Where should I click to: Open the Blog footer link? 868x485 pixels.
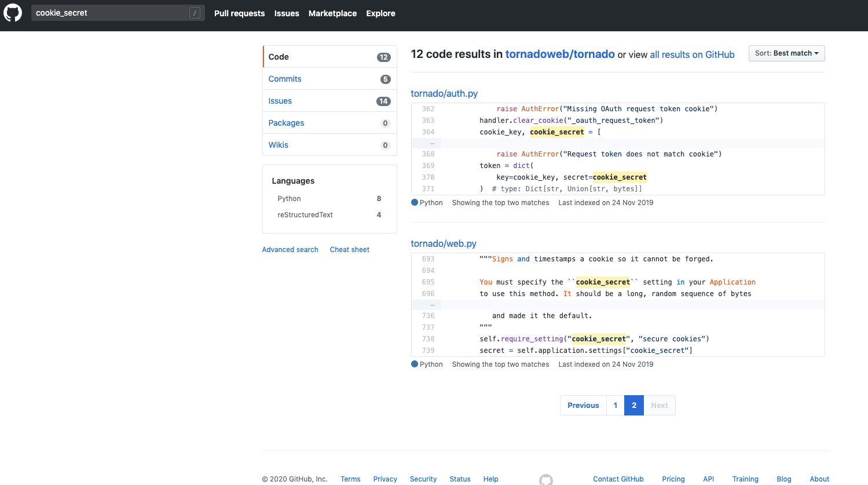click(784, 479)
